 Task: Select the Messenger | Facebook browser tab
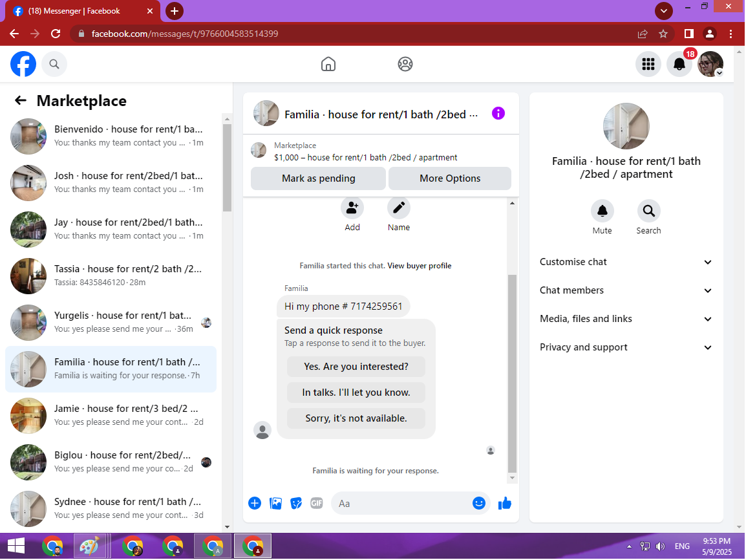[x=82, y=11]
